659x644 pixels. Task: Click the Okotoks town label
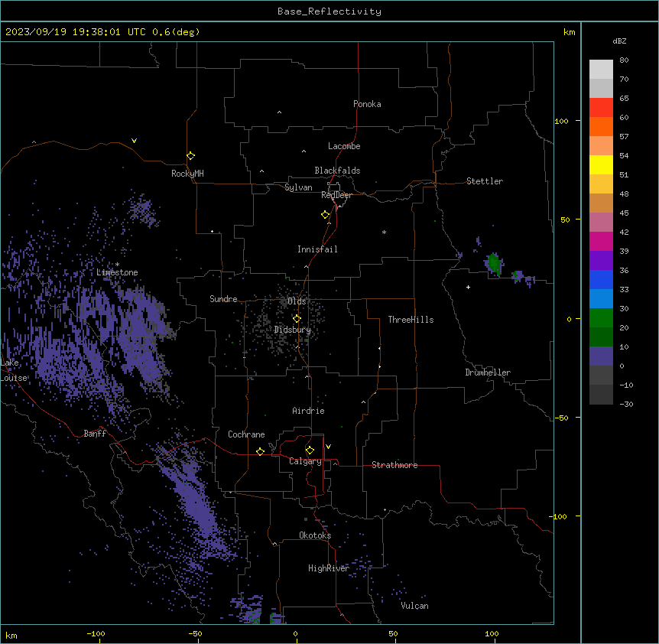315,535
